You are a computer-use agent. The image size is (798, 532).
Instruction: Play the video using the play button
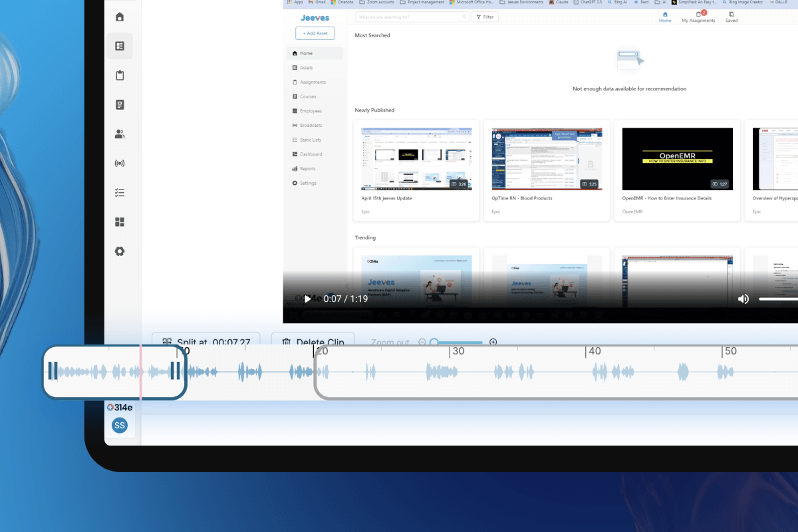point(307,299)
